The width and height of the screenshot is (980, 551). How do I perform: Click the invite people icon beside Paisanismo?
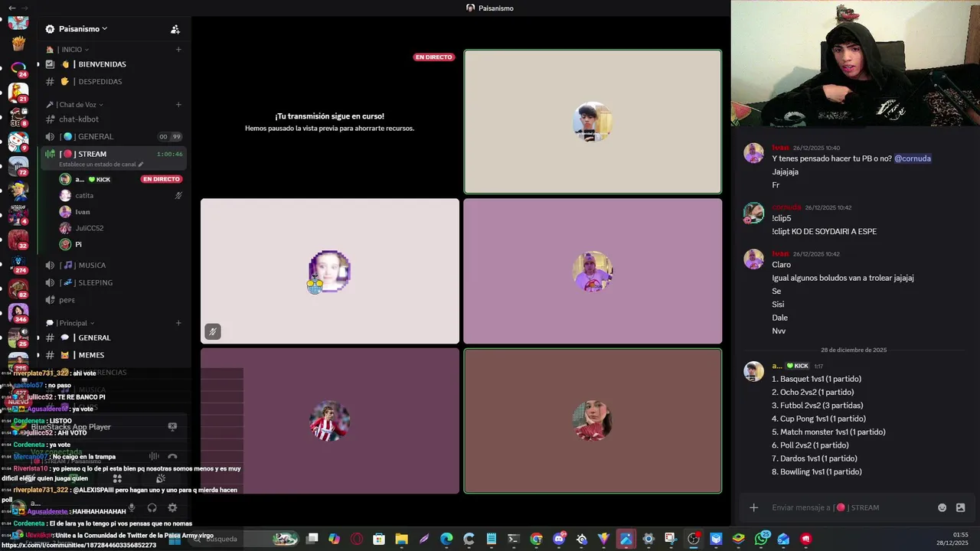coord(175,29)
